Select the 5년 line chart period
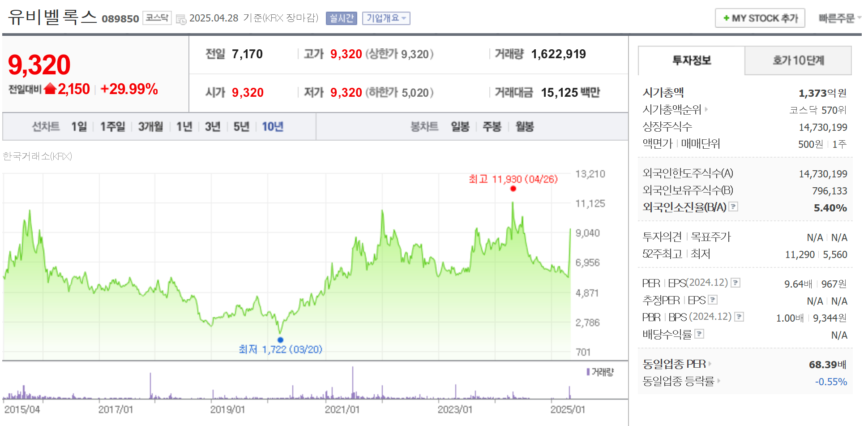 pyautogui.click(x=241, y=126)
